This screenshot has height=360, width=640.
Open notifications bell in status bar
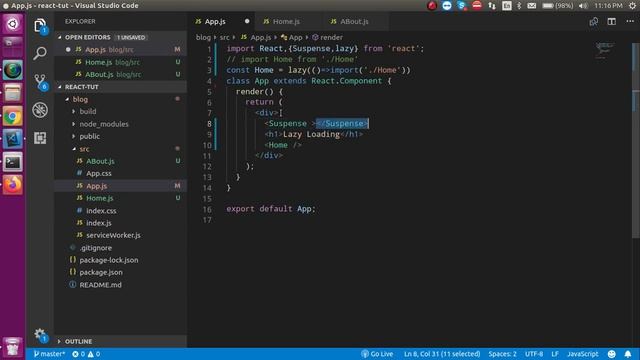click(628, 354)
